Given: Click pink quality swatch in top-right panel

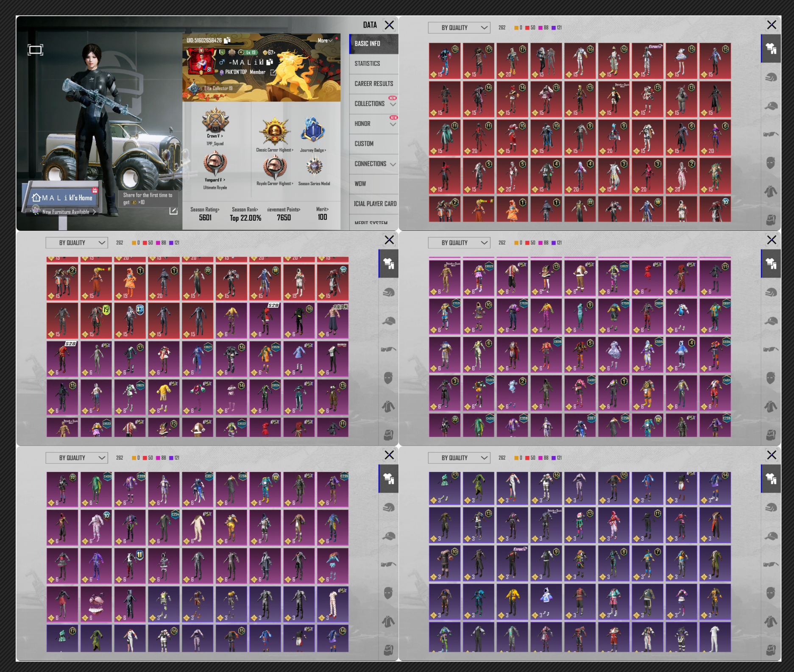Looking at the screenshot, I should [x=540, y=28].
